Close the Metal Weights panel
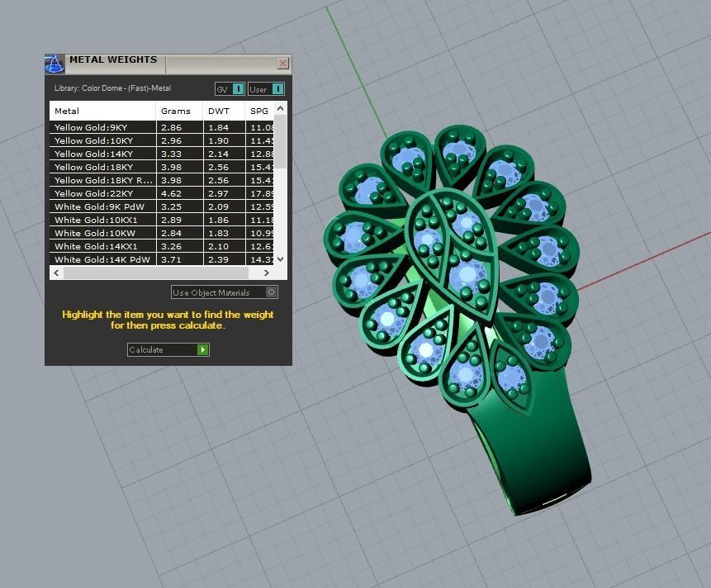 [x=282, y=63]
